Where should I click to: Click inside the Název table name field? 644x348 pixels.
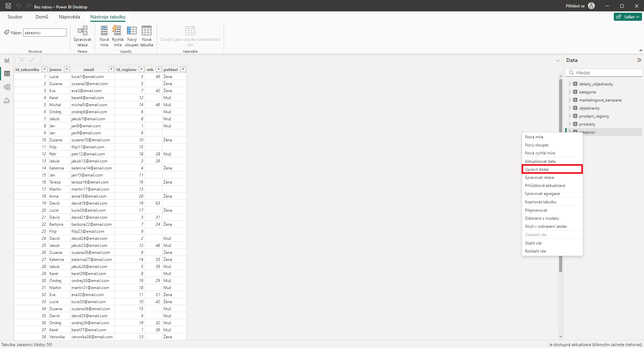(x=44, y=32)
